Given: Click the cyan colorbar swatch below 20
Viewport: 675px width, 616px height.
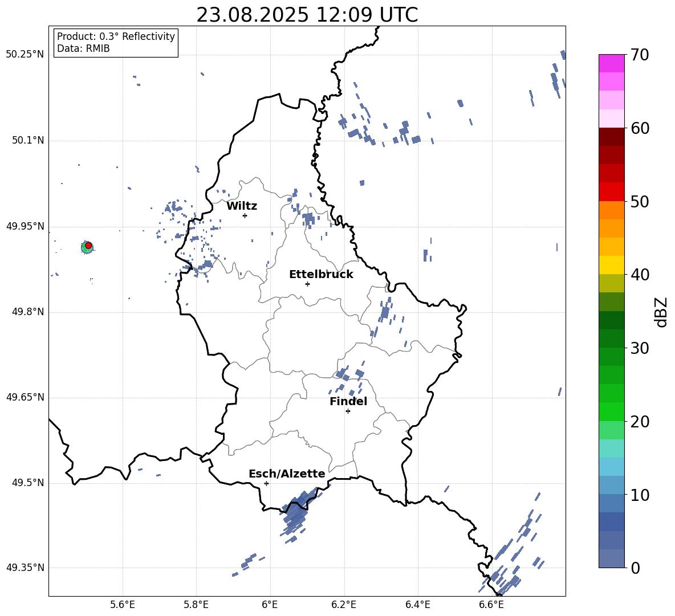Looking at the screenshot, I should click(x=611, y=448).
